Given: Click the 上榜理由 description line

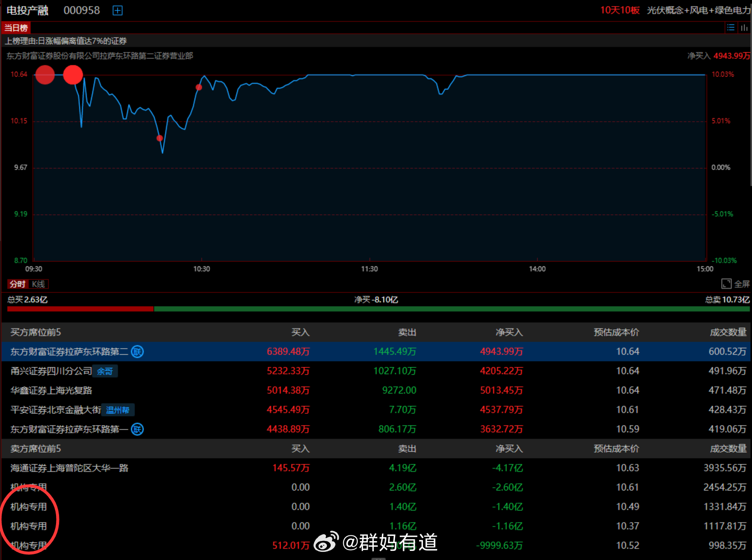Looking at the screenshot, I should pos(66,41).
